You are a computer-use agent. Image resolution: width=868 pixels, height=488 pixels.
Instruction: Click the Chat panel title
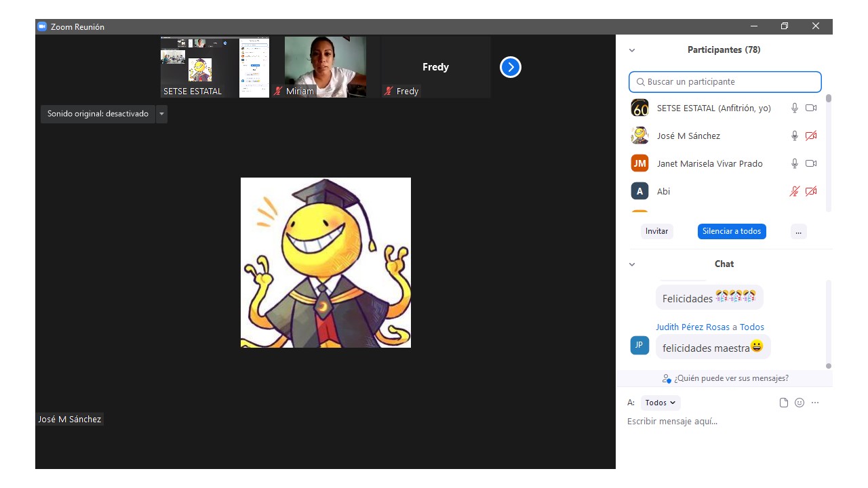click(724, 264)
